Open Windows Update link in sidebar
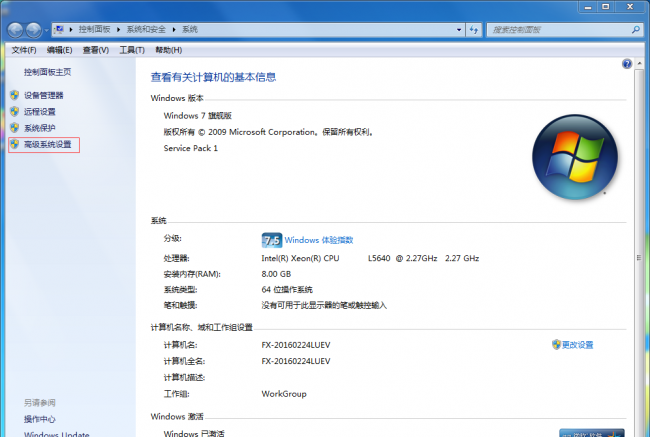 click(x=56, y=434)
